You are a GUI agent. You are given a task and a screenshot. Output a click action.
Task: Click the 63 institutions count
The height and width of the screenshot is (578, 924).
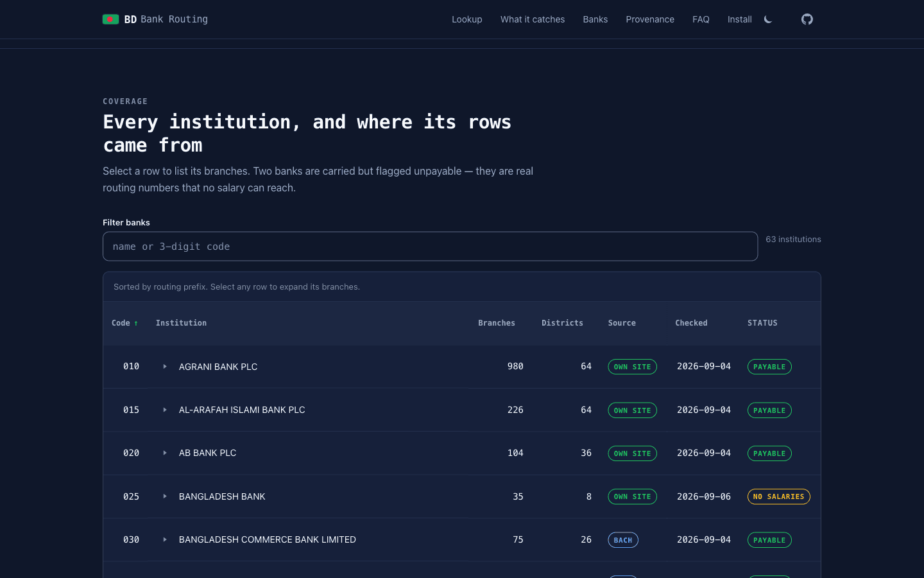tap(793, 240)
